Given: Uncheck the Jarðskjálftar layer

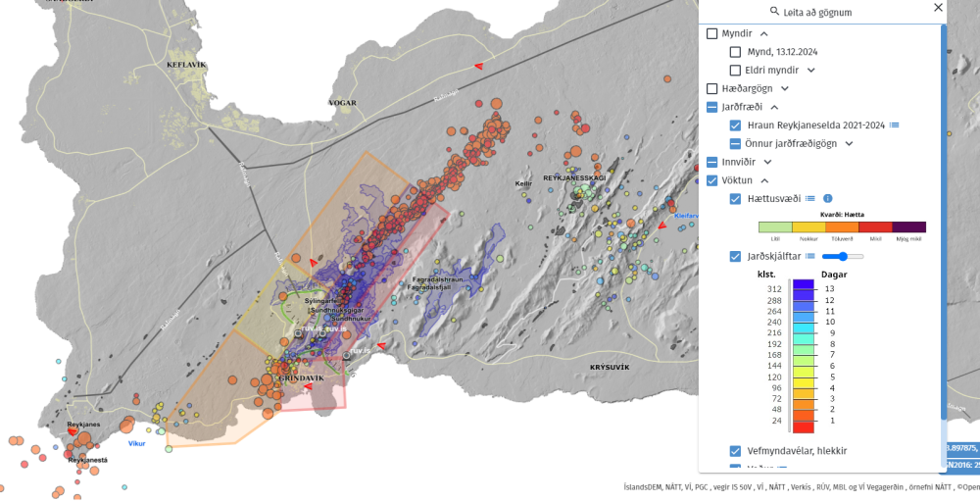Looking at the screenshot, I should [x=735, y=257].
